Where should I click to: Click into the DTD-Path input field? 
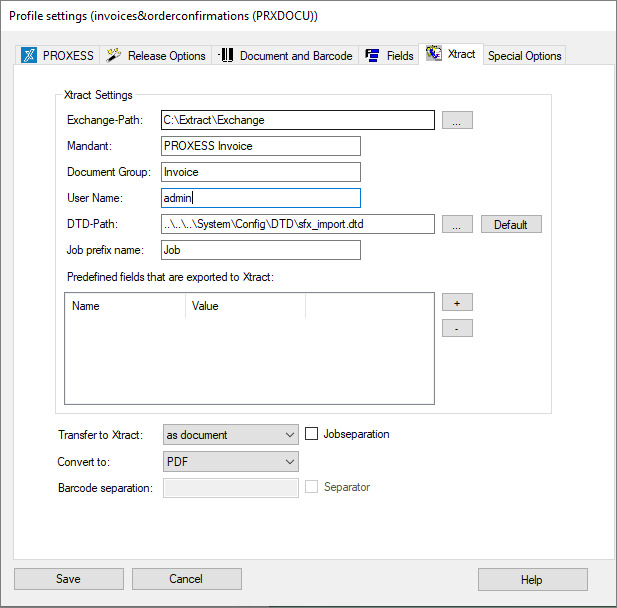[297, 224]
